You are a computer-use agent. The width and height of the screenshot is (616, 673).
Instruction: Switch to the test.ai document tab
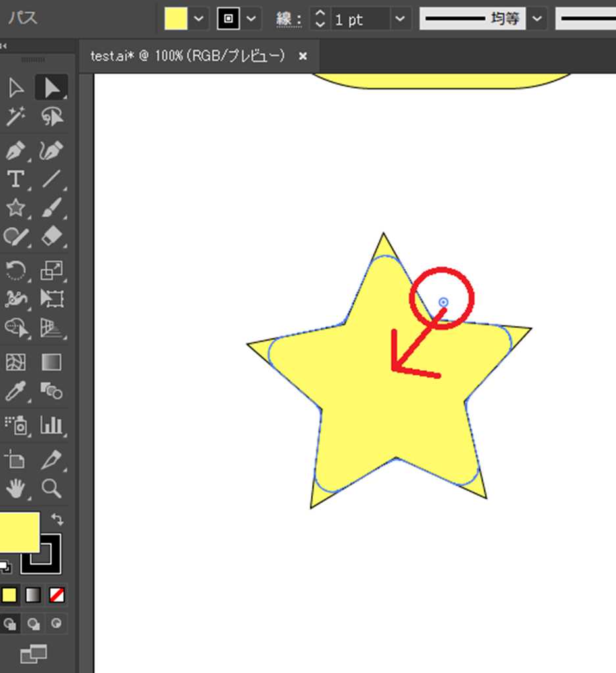point(187,57)
